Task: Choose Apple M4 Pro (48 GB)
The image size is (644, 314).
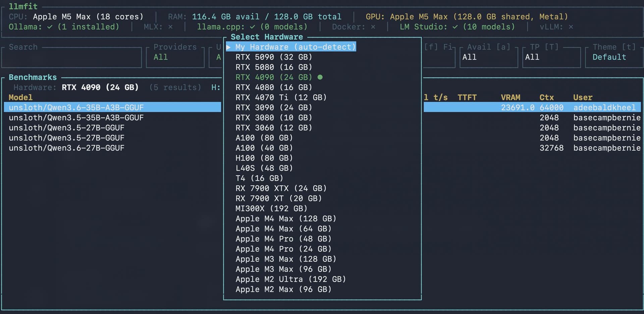Action: [283, 239]
